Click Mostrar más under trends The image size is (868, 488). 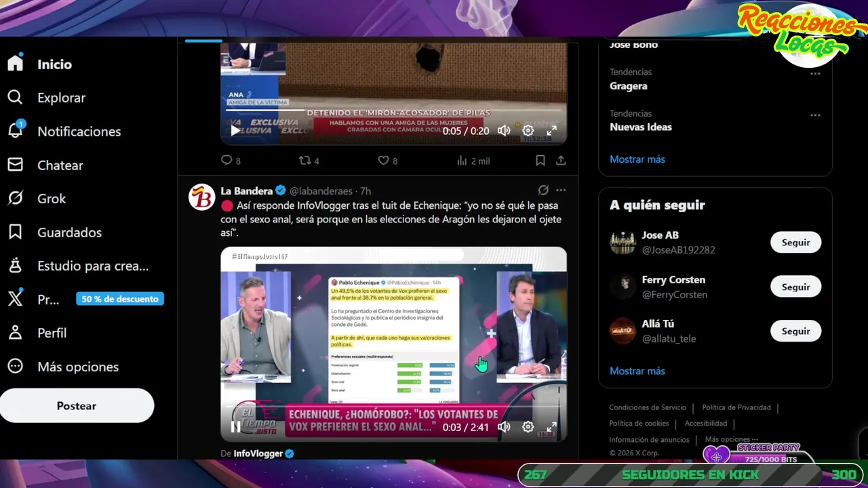coord(637,159)
